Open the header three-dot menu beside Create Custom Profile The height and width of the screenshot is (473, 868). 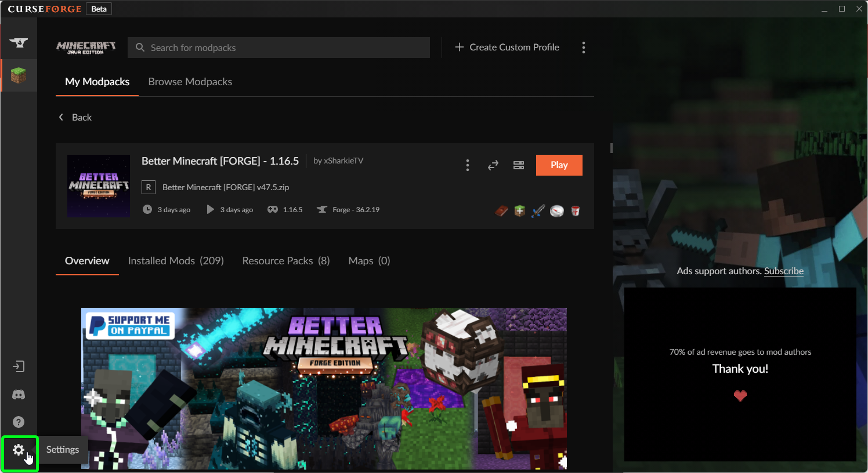click(584, 48)
